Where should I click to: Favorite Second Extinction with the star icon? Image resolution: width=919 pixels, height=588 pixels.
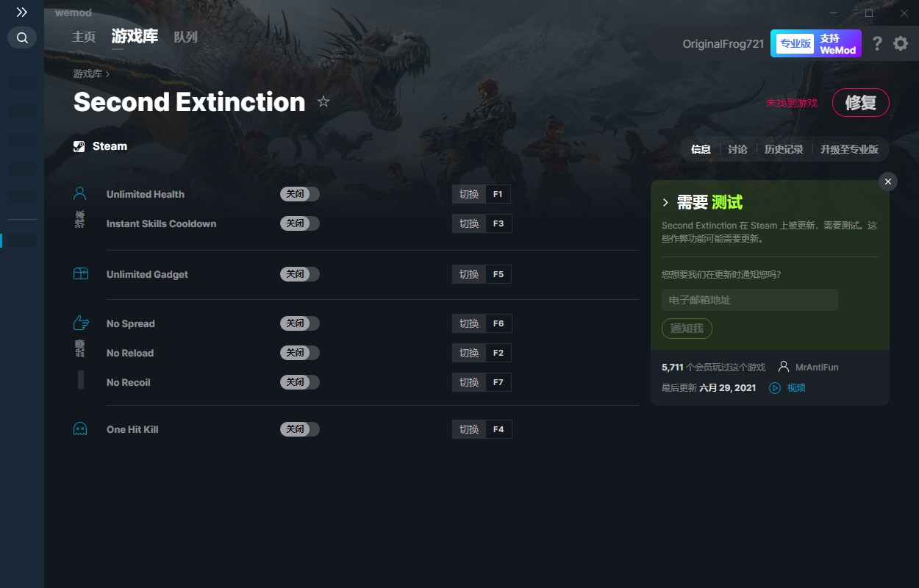[323, 101]
